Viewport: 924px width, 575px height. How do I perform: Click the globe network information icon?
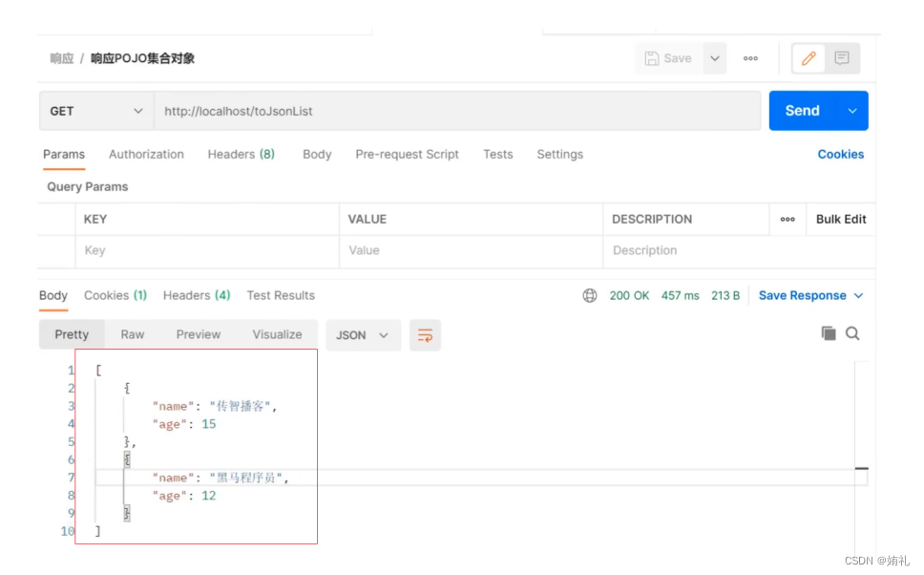click(x=590, y=295)
